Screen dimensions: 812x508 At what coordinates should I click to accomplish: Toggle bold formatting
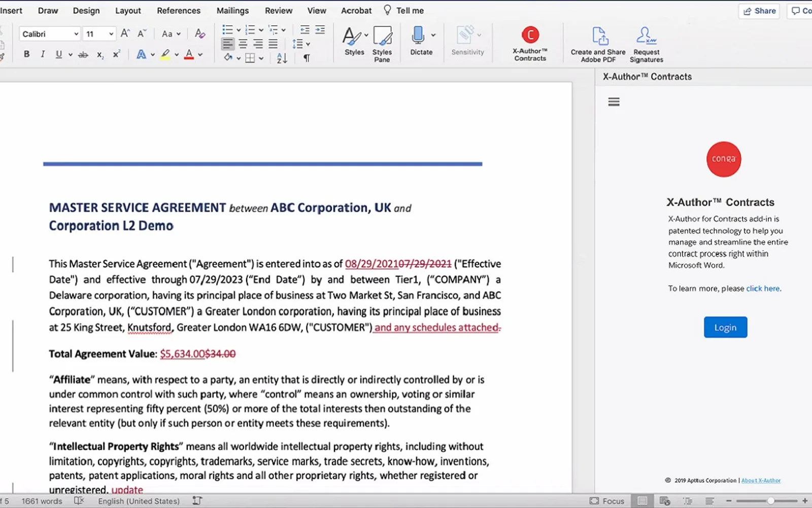tap(26, 54)
